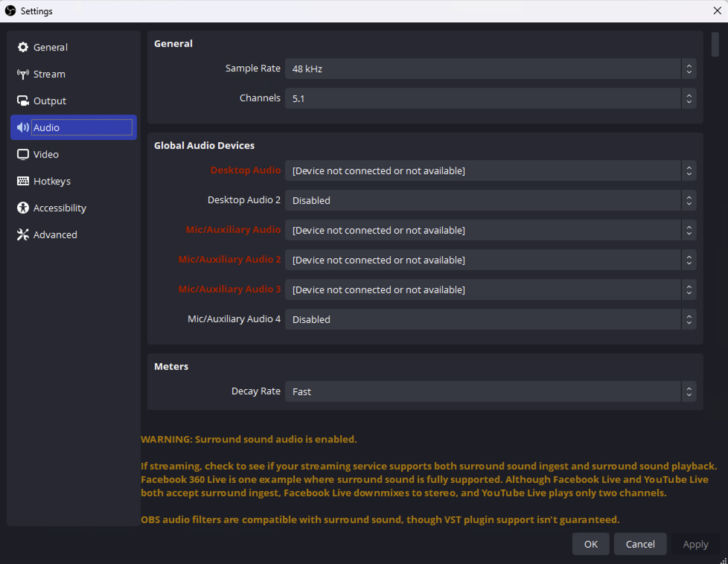Click the settings panel vertical scrollbar
This screenshot has width=728, height=564.
pyautogui.click(x=715, y=45)
